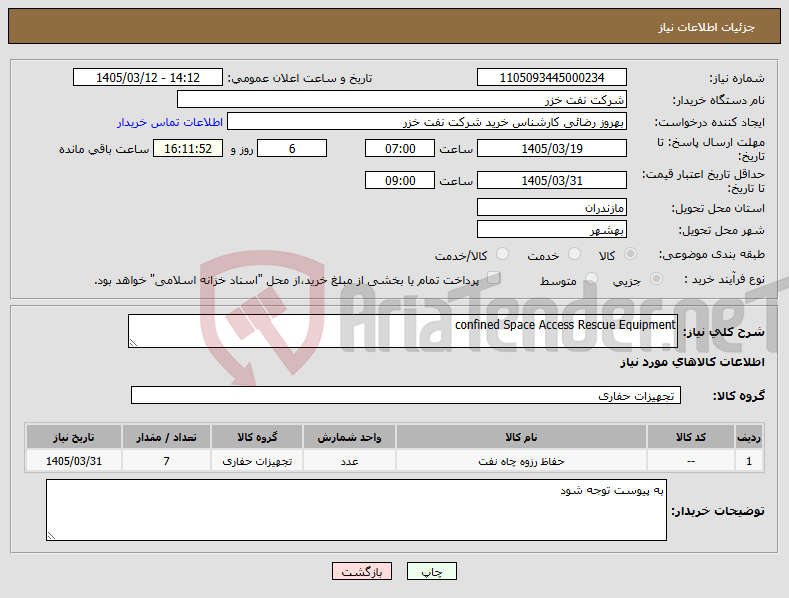Image resolution: width=789 pixels, height=598 pixels.
Task: Click the واحد شمارش column header
Action: 349,437
